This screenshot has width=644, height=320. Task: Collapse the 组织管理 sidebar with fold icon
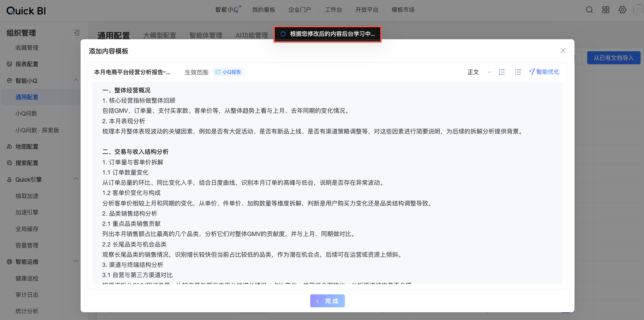point(77,33)
